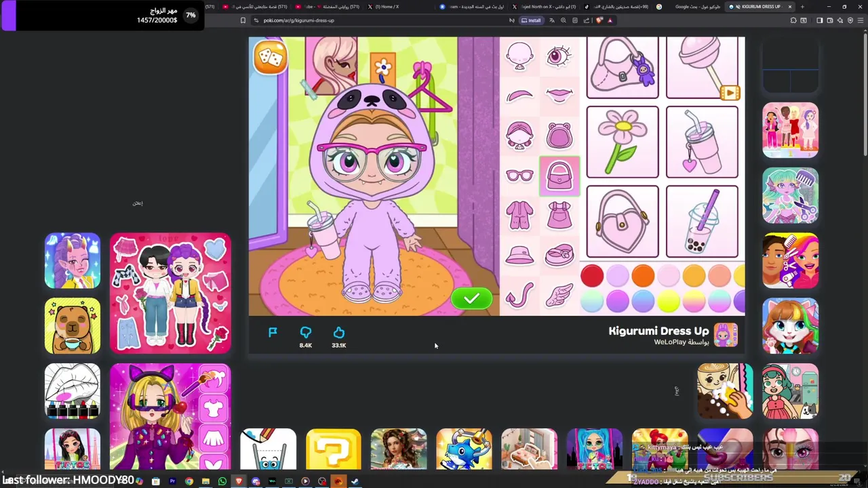Select the bucket hat category

[519, 255]
